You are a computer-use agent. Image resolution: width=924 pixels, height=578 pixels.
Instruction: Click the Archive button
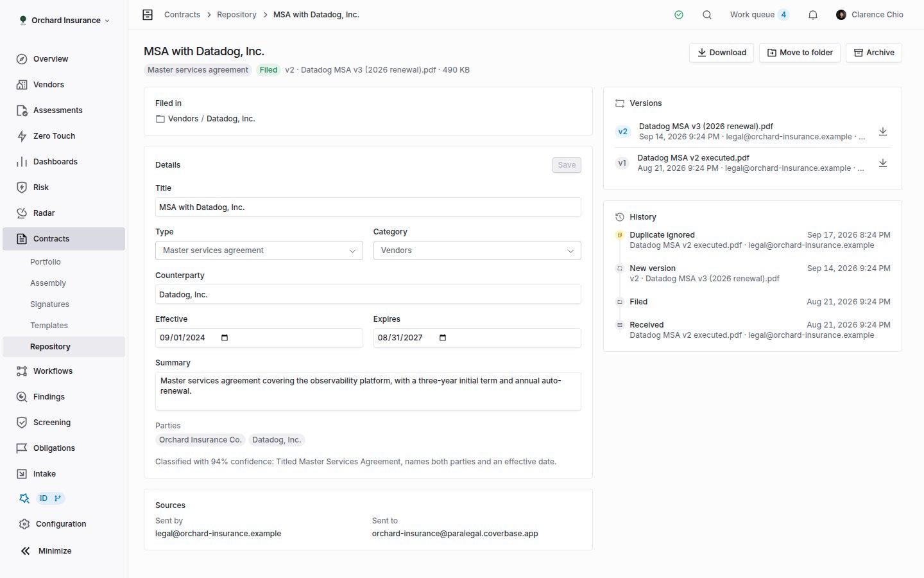pyautogui.click(x=874, y=53)
